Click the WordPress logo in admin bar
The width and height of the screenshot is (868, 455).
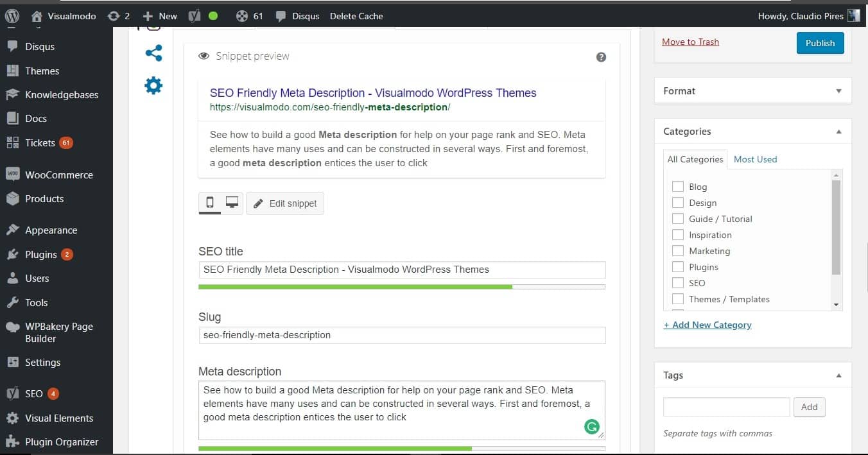12,16
